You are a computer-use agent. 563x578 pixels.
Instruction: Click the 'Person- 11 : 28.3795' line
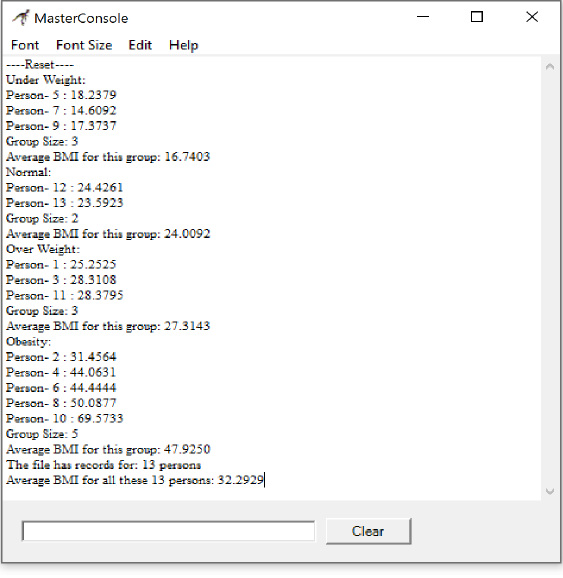[65, 295]
